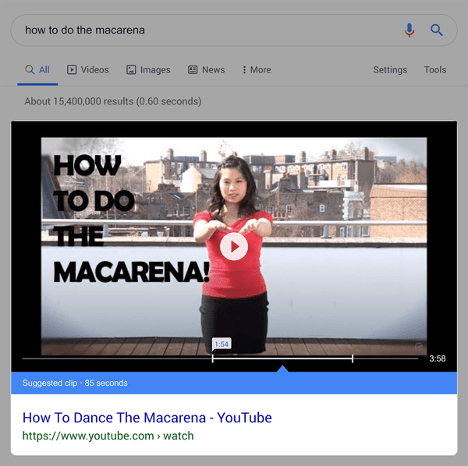
Task: Open the Settings menu
Action: [x=390, y=70]
